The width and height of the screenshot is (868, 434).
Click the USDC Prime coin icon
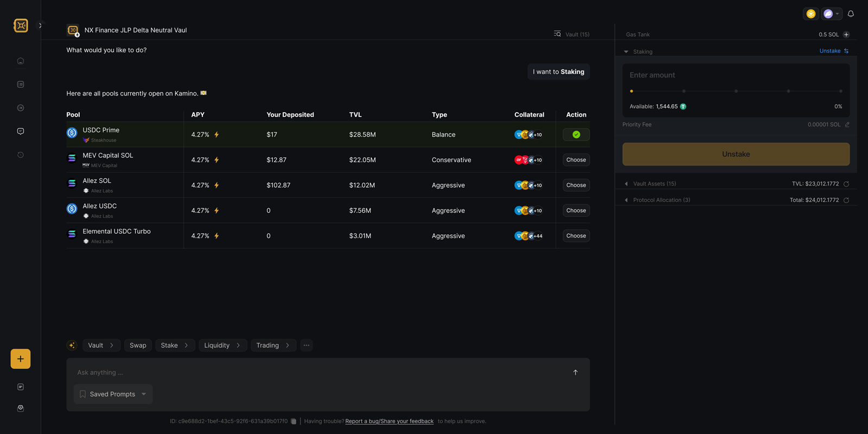[x=72, y=132]
